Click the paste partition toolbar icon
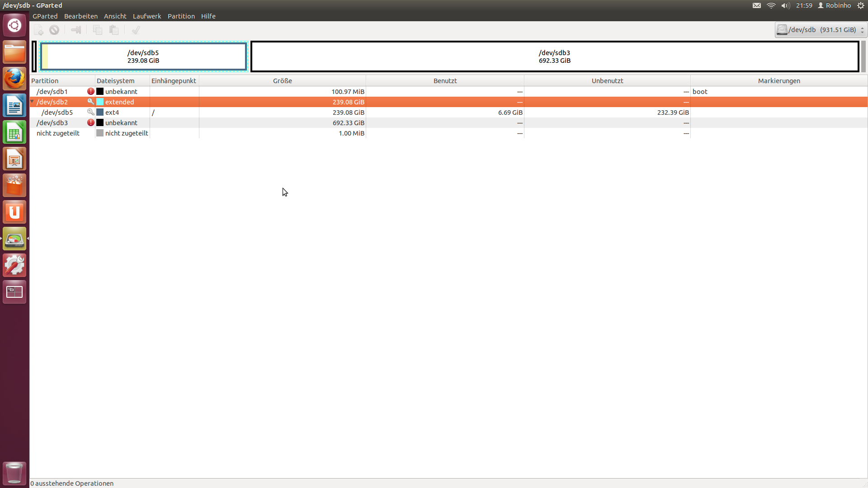The image size is (868, 488). [x=114, y=30]
